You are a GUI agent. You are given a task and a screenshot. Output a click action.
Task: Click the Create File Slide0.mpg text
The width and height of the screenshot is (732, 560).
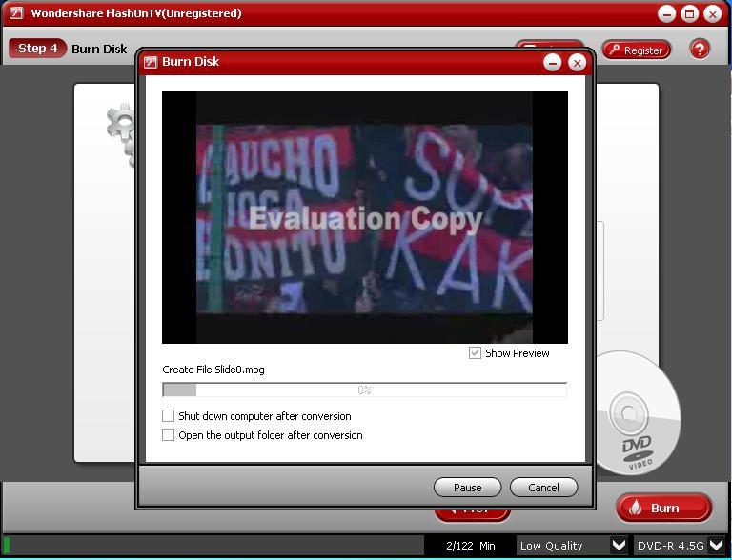coord(213,370)
